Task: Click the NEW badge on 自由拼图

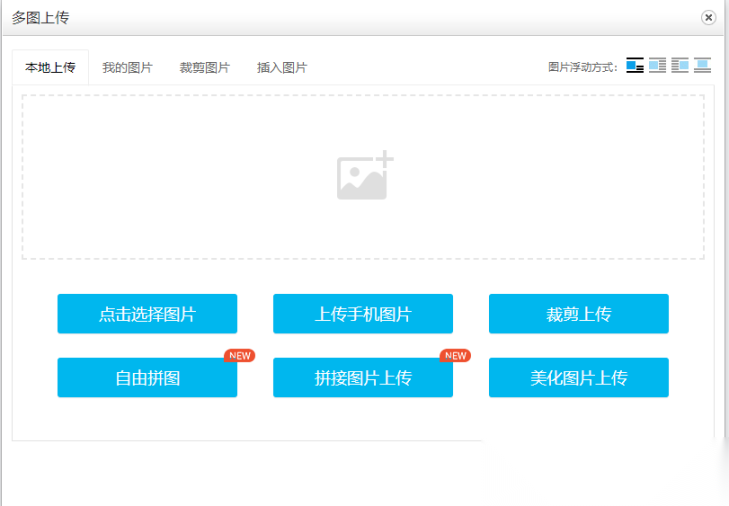Action: tap(239, 355)
